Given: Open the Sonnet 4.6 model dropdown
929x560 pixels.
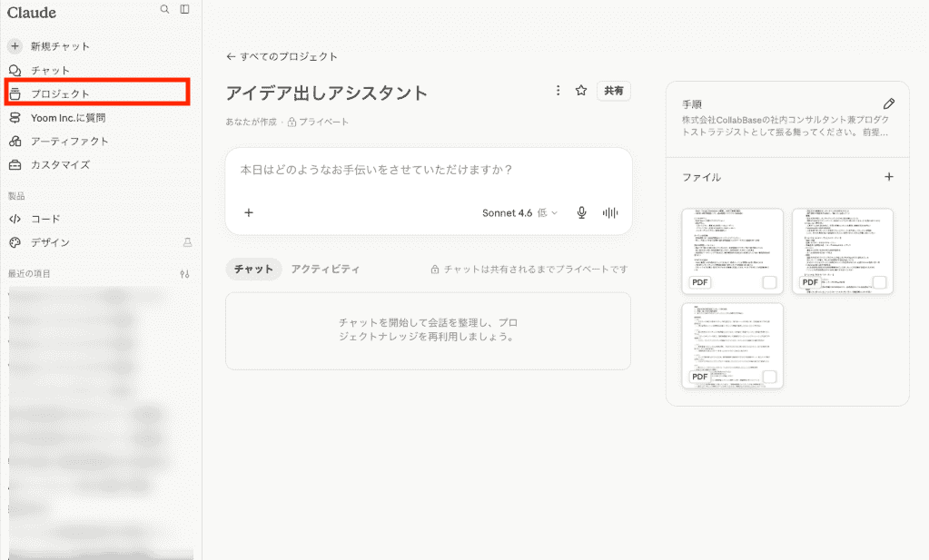Looking at the screenshot, I should (x=519, y=213).
